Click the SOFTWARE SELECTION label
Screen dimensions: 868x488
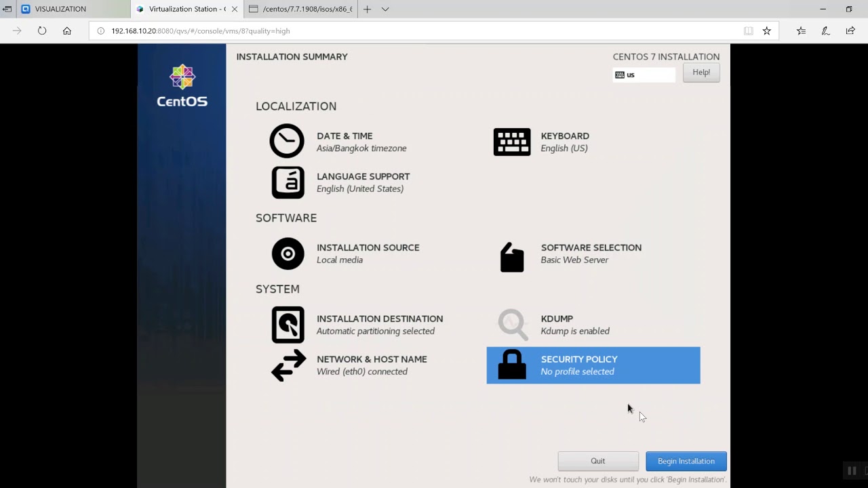click(x=591, y=248)
